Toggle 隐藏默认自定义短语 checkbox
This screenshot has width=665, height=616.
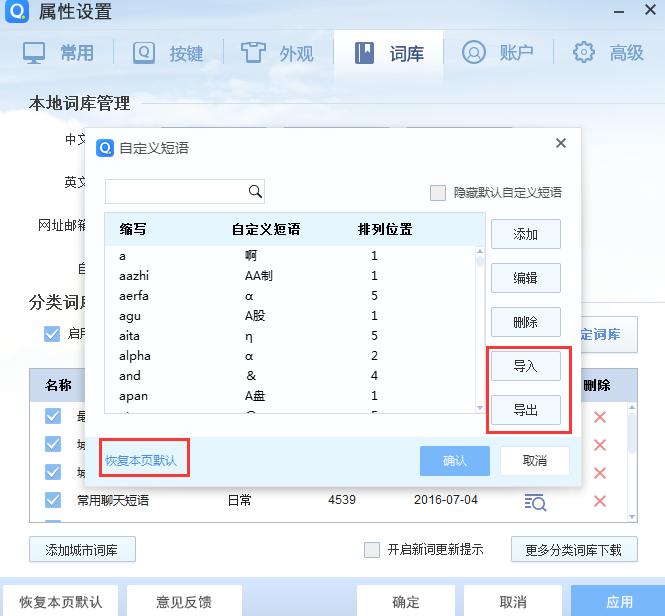pyautogui.click(x=438, y=193)
